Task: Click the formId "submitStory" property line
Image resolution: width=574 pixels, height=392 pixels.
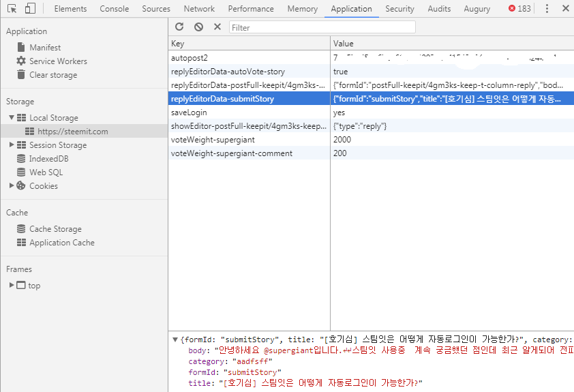Action: [x=235, y=373]
